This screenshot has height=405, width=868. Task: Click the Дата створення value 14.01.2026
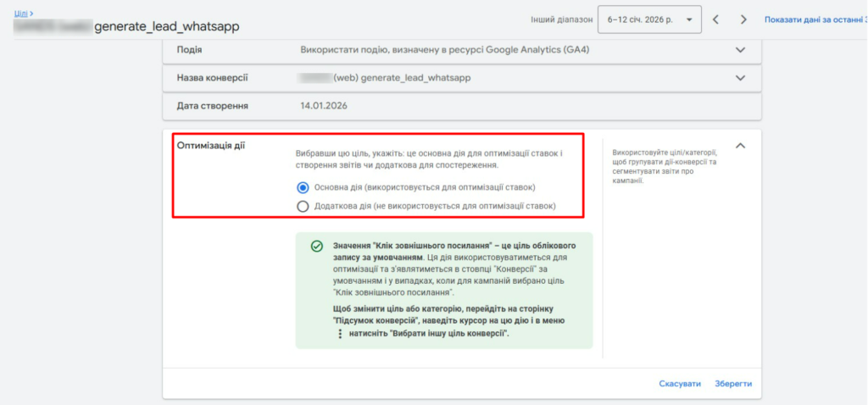point(324,106)
